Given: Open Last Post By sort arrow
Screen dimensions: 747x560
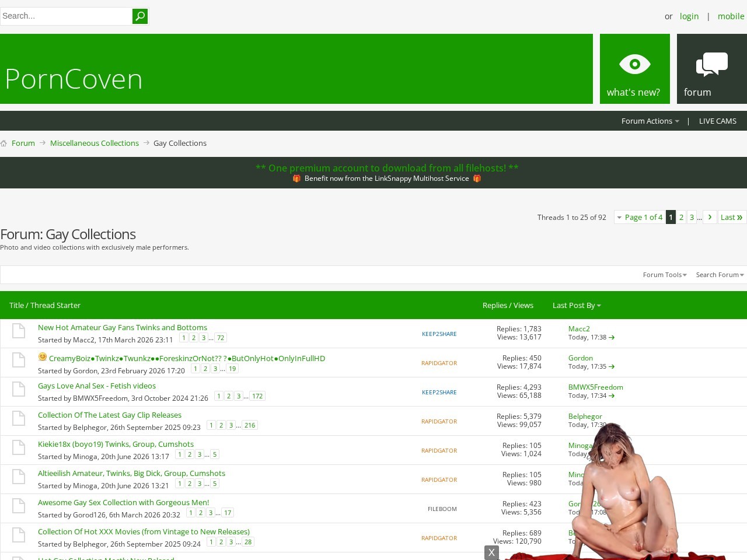Looking at the screenshot, I should 599,306.
